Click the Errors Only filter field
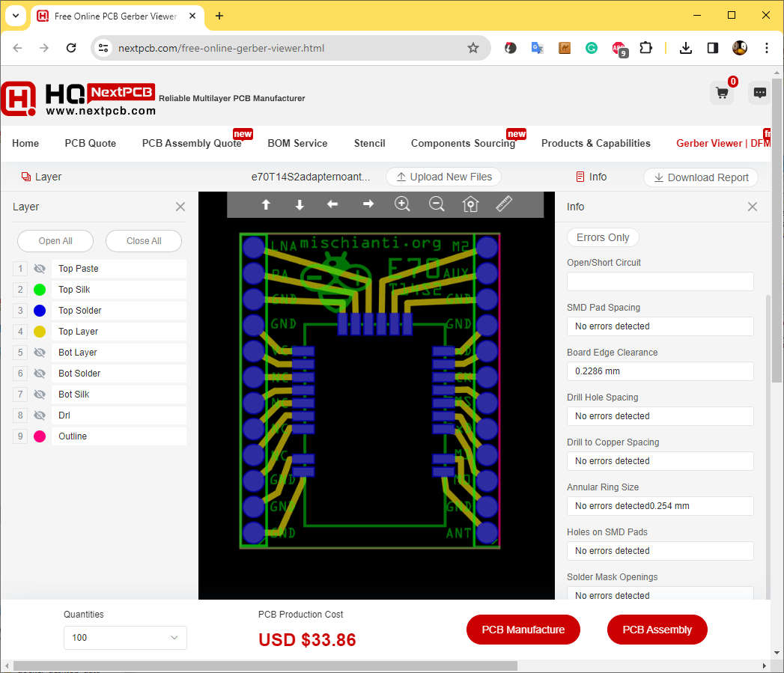 602,237
